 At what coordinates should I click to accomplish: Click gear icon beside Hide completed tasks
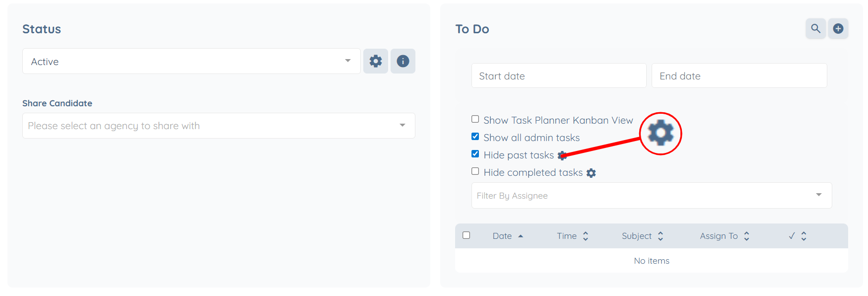[x=591, y=173]
